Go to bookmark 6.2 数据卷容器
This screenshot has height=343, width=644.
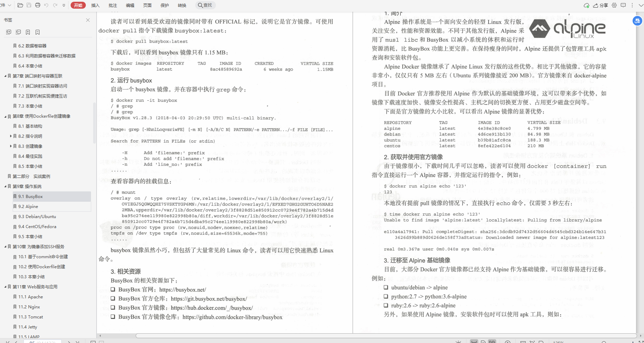pyautogui.click(x=32, y=46)
